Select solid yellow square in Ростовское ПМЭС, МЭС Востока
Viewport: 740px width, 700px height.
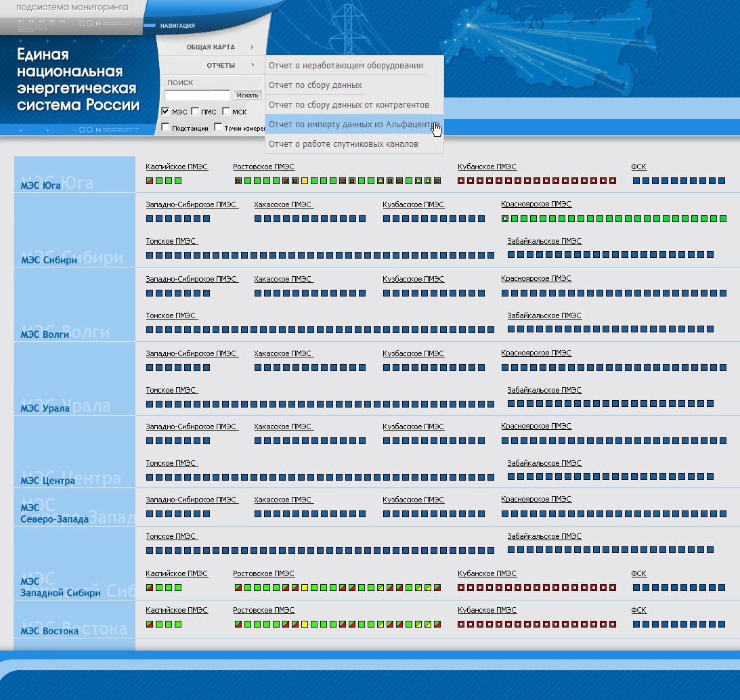pos(305,624)
